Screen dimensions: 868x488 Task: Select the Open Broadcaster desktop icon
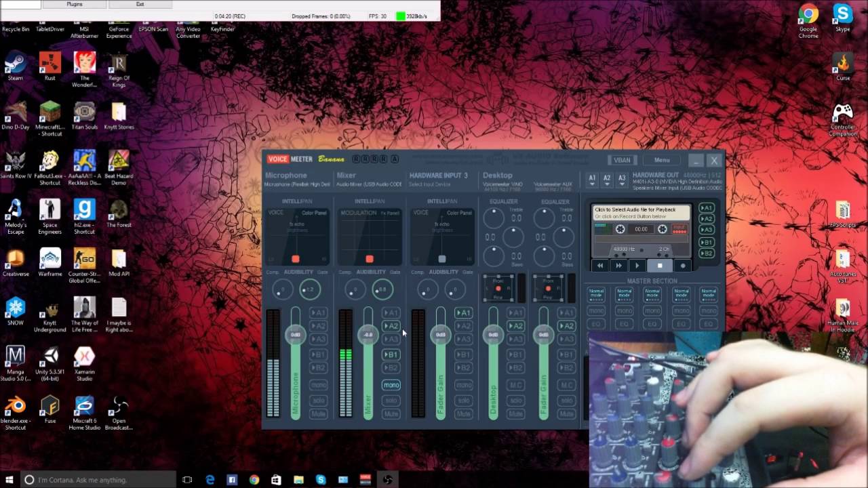click(x=119, y=414)
